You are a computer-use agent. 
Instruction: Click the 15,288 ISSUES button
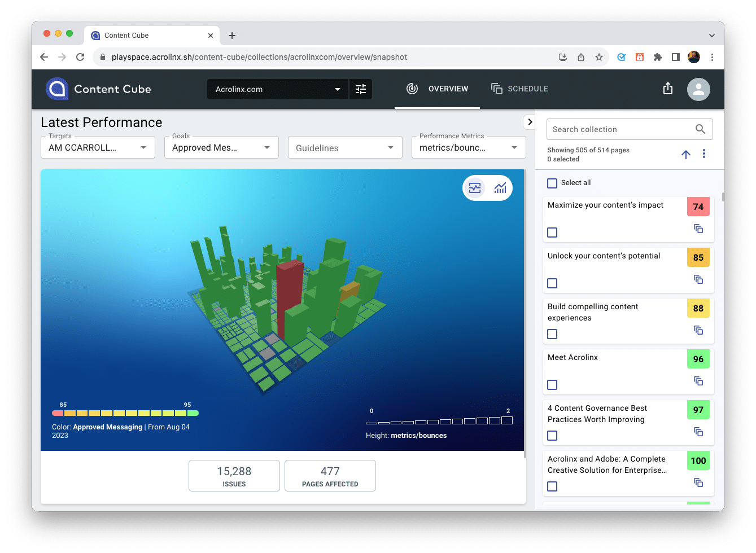234,476
